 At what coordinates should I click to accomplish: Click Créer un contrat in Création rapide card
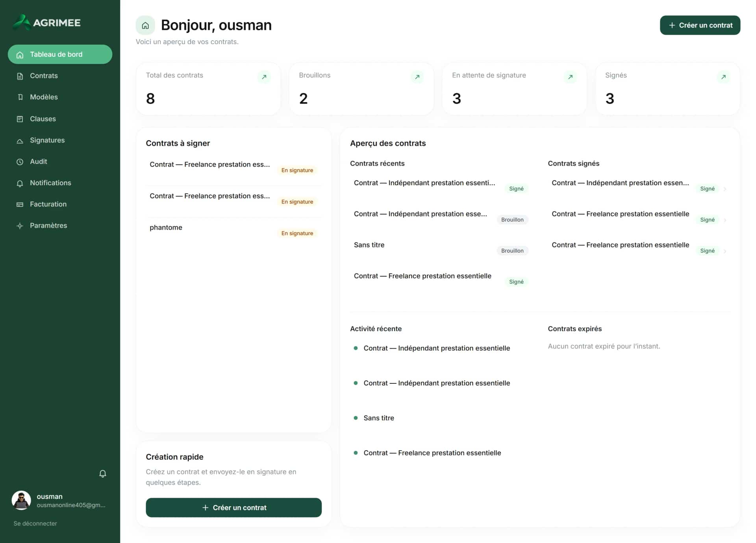tap(233, 508)
